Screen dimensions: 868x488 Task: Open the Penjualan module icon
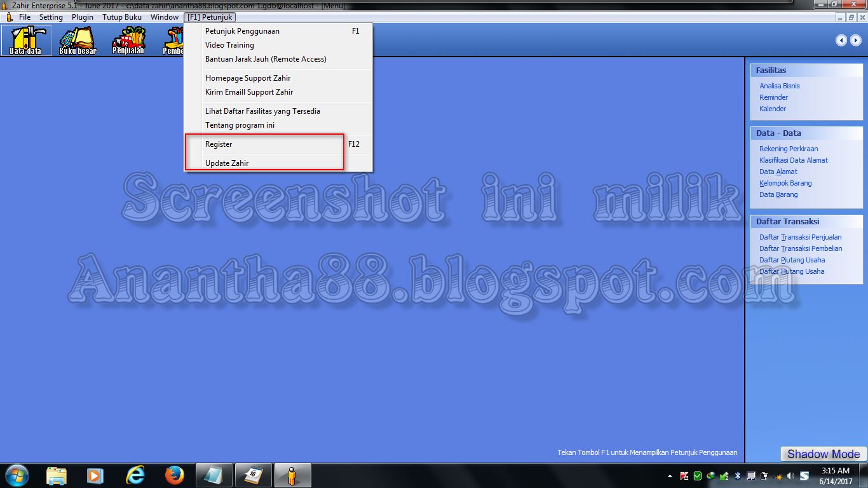tap(128, 40)
